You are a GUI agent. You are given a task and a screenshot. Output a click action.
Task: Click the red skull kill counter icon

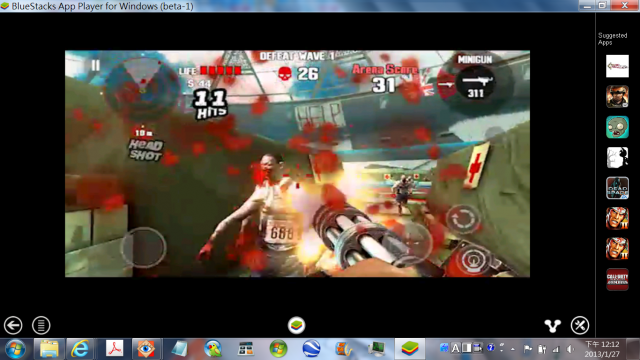(285, 74)
